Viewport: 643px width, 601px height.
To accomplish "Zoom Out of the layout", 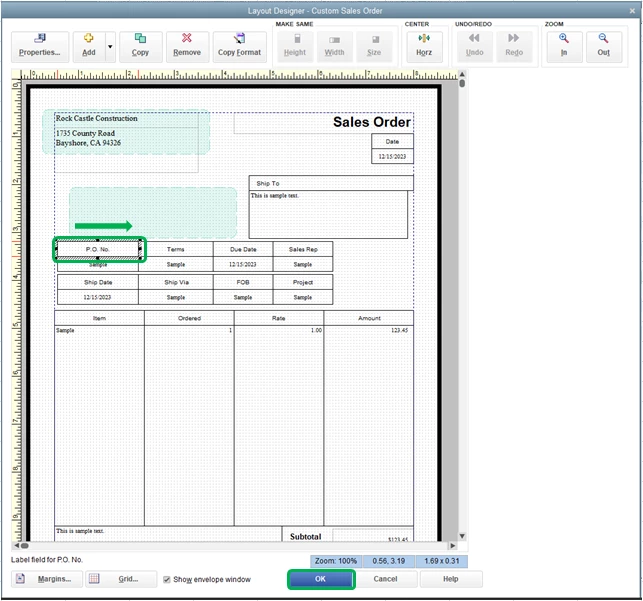I will pyautogui.click(x=603, y=46).
